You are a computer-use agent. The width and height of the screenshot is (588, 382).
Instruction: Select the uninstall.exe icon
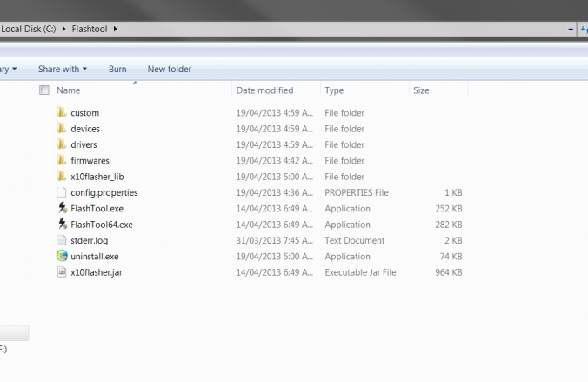62,256
